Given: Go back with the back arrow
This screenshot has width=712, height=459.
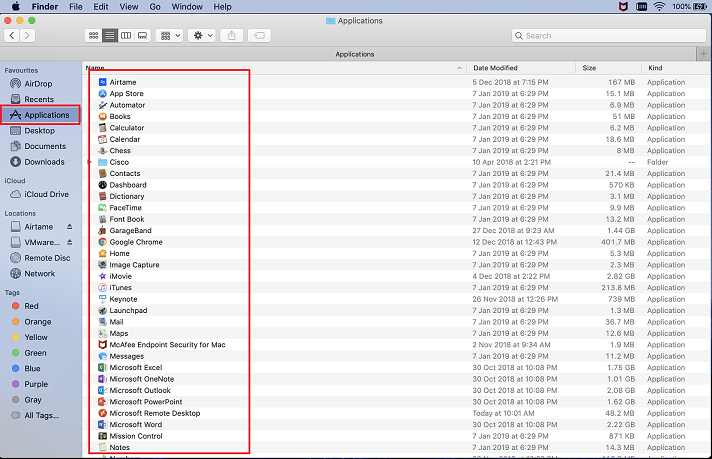Looking at the screenshot, I should (x=12, y=35).
